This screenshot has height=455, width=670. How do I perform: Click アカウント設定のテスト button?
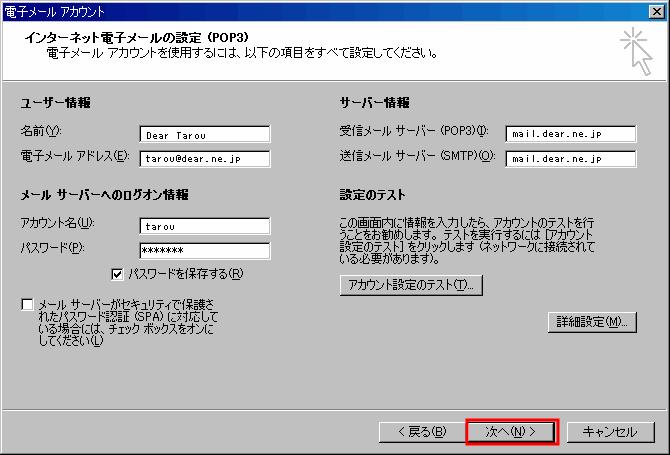tap(411, 285)
